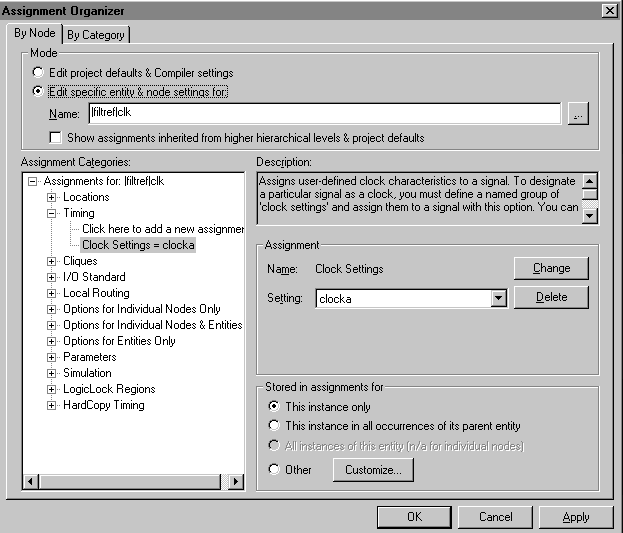Close the Assignment Organizer dialog
623x533 pixels.
(x=609, y=9)
